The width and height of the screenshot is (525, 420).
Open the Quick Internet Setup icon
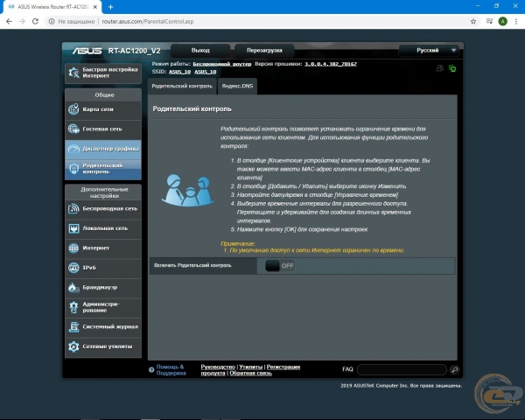pos(73,73)
